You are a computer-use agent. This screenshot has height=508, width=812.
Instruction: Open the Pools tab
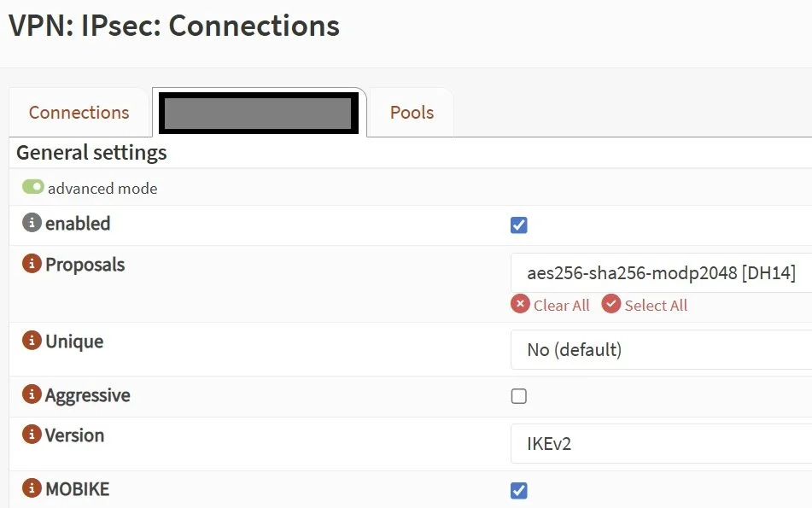pos(412,113)
